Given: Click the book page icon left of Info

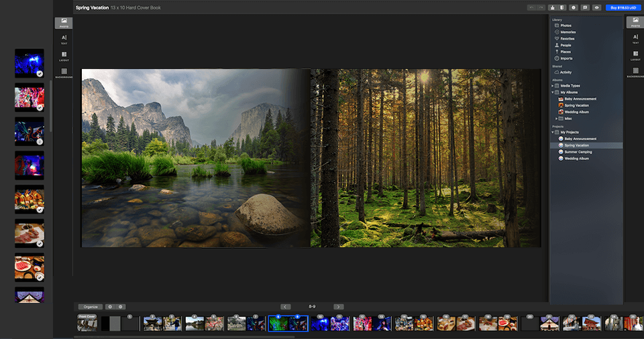Looking at the screenshot, I should 562,7.
